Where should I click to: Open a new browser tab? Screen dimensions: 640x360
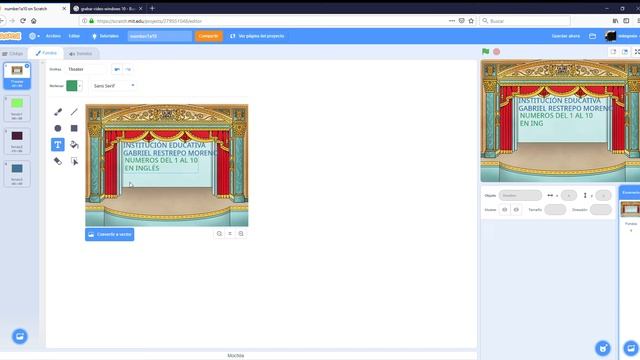point(152,8)
